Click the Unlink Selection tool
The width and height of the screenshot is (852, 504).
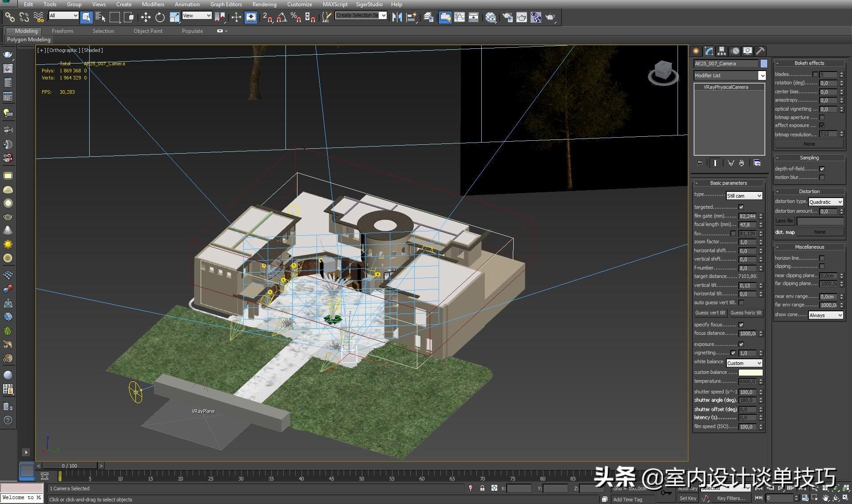24,17
